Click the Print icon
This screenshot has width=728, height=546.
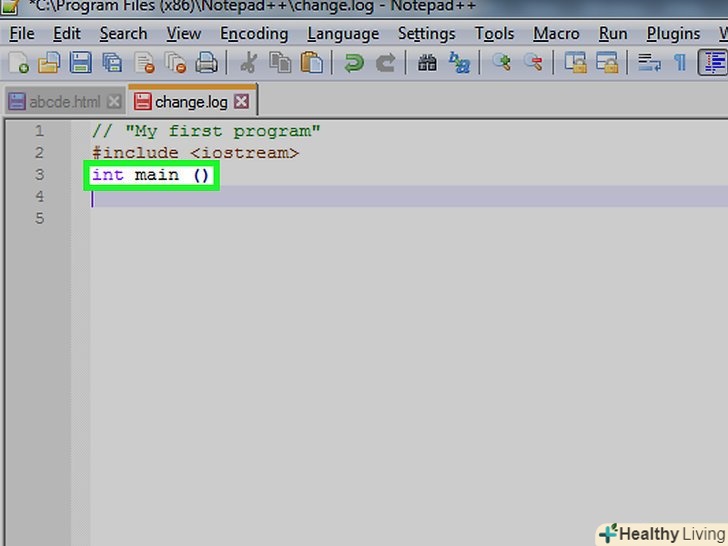[206, 63]
